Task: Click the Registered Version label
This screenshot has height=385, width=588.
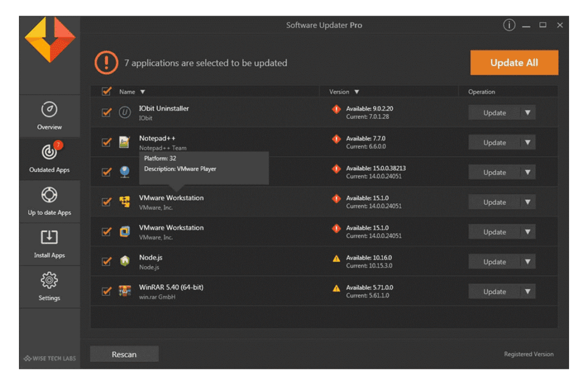Action: point(529,354)
